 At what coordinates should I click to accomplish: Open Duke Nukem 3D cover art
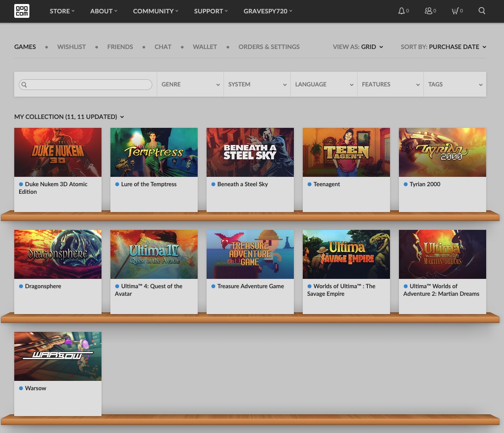[58, 152]
